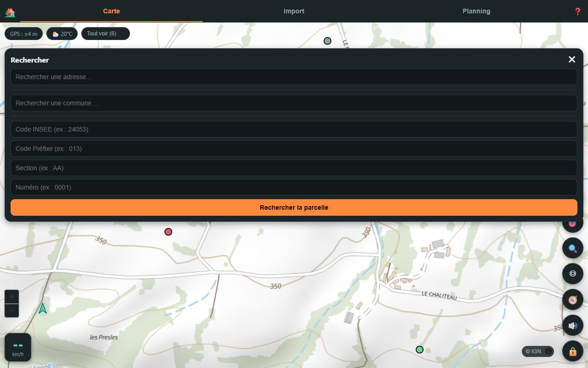Switch to the Carte tab
Viewport: 588px width, 368px height.
111,11
